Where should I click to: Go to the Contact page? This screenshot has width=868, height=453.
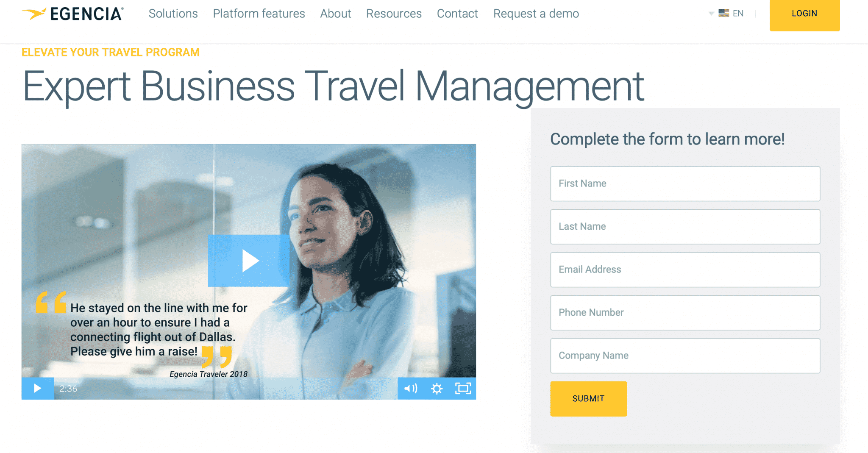point(457,14)
